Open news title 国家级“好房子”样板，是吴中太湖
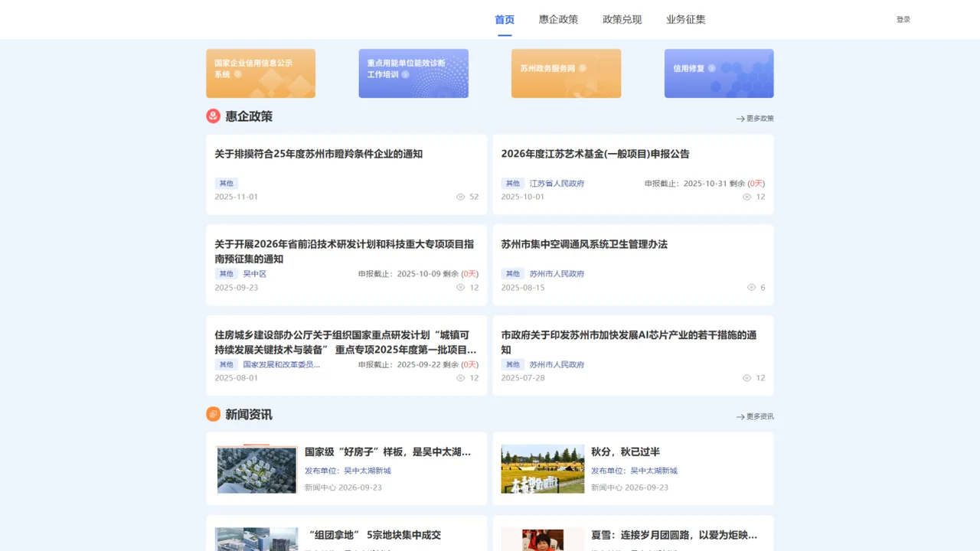 pyautogui.click(x=387, y=452)
